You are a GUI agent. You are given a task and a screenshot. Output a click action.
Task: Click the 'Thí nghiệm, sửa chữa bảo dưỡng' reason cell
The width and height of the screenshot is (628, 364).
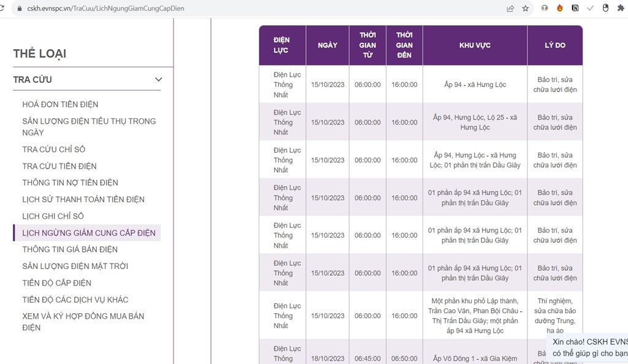tap(555, 316)
